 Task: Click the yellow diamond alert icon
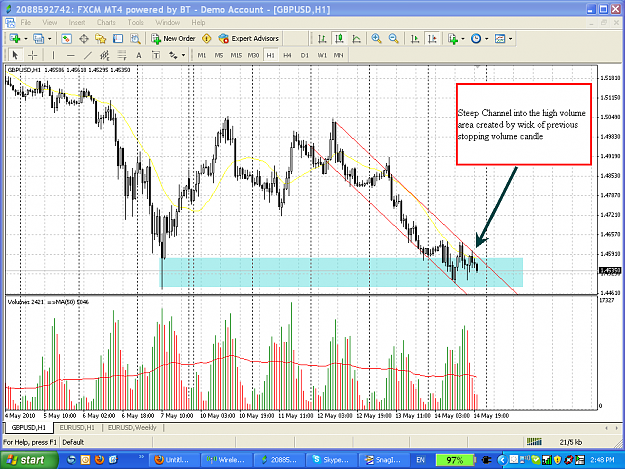(x=206, y=39)
